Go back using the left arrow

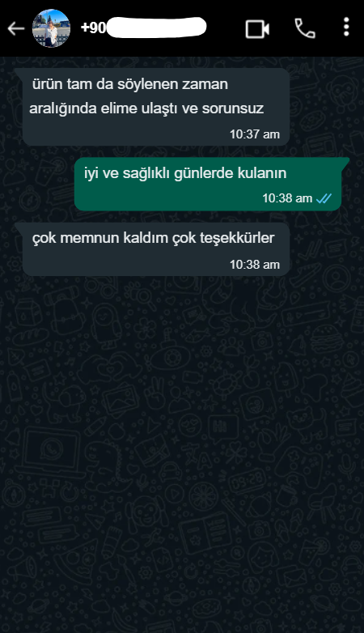(x=16, y=28)
